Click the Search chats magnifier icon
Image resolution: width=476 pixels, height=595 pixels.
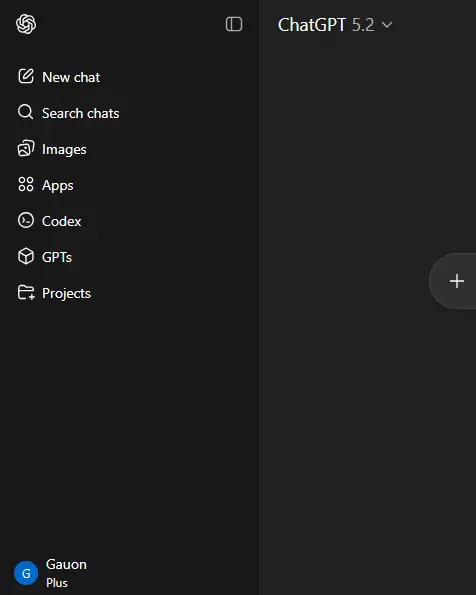click(x=26, y=112)
